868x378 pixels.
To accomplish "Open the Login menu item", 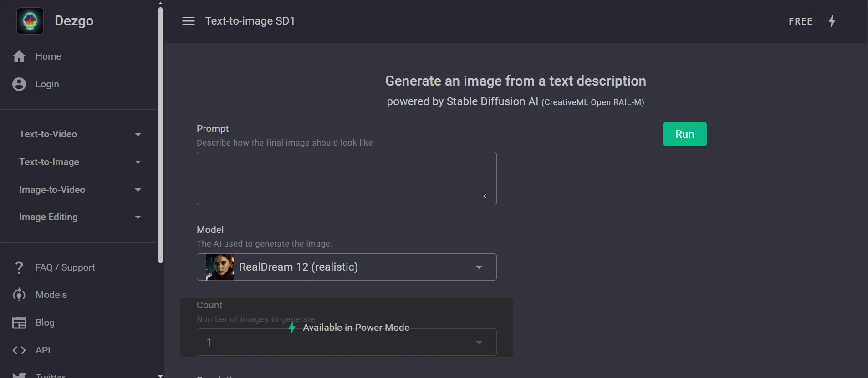I will 47,84.
